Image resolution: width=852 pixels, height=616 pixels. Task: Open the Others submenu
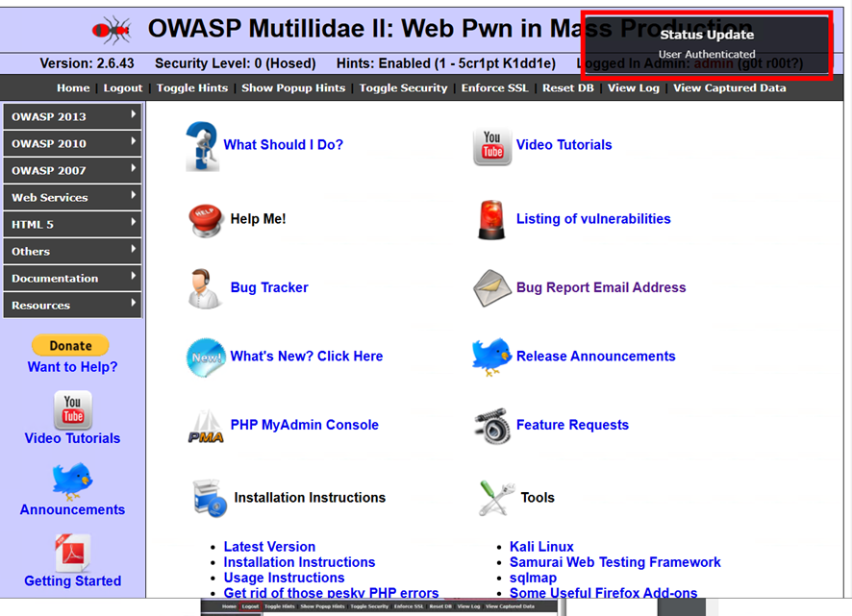72,252
